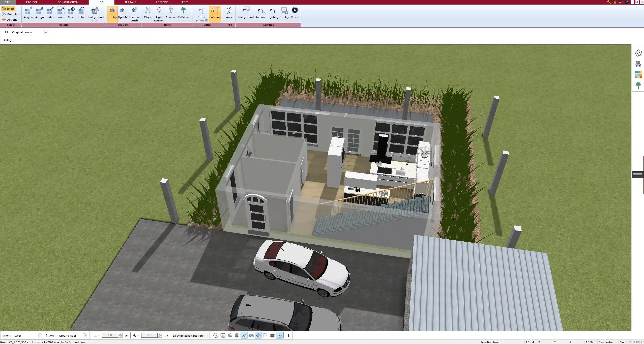Open selection Options
Screen dimensions: 644x344
pyautogui.click(x=10, y=20)
